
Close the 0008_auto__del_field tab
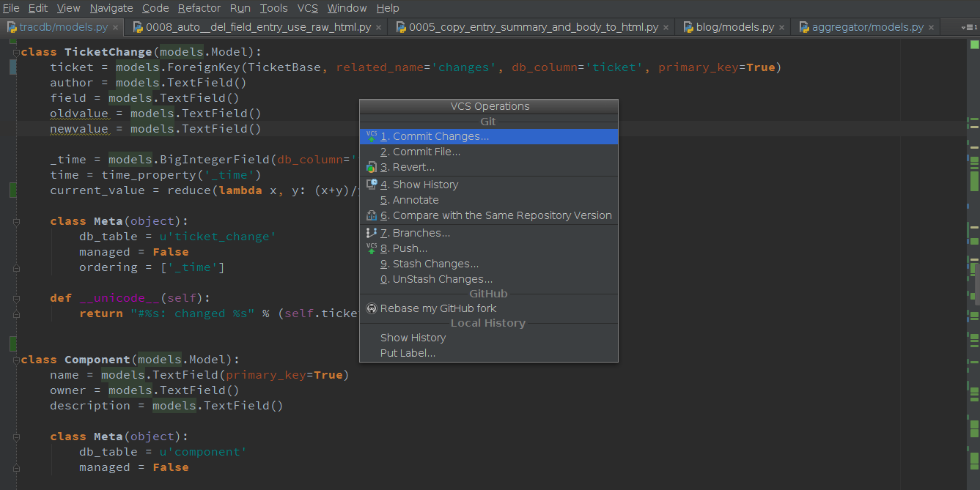click(378, 28)
